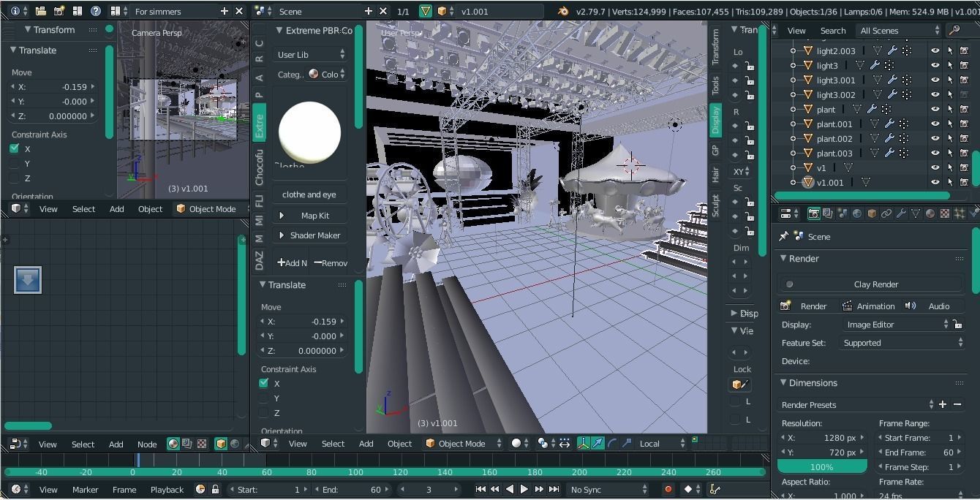Open Display Image Editor dropdown

pos(895,324)
